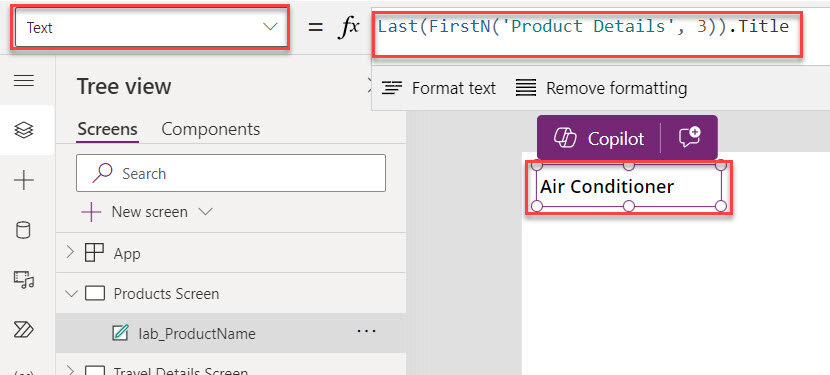Open the Data cylinder icon
The image size is (830, 375).
[x=24, y=230]
